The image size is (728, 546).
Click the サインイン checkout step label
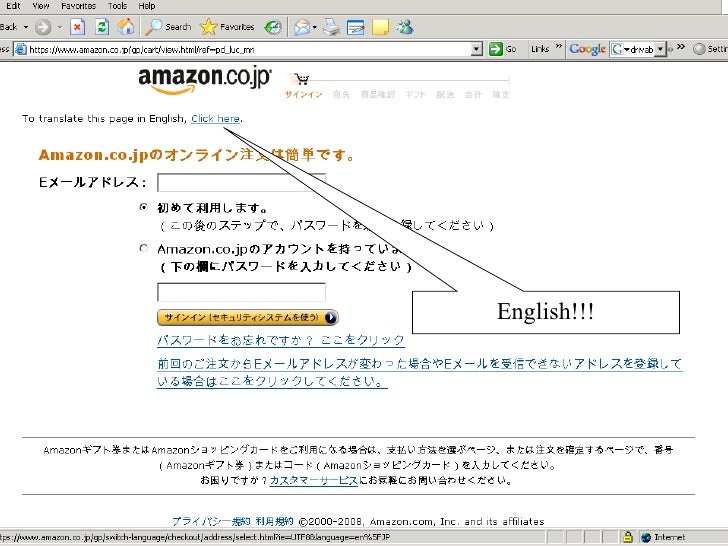tap(304, 94)
